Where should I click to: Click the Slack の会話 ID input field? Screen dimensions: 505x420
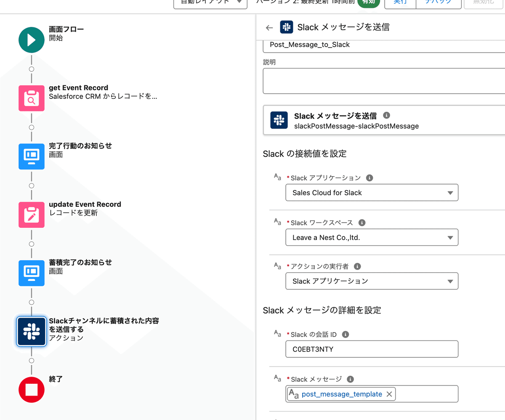[372, 349]
